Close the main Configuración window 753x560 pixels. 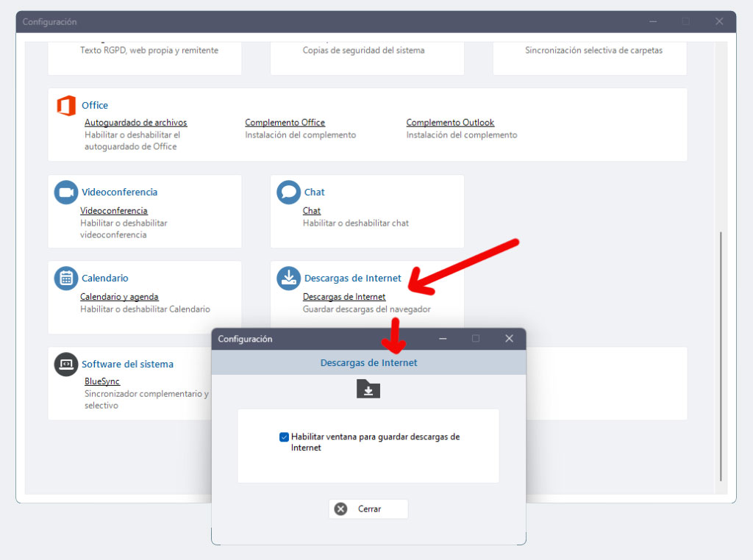click(x=719, y=21)
